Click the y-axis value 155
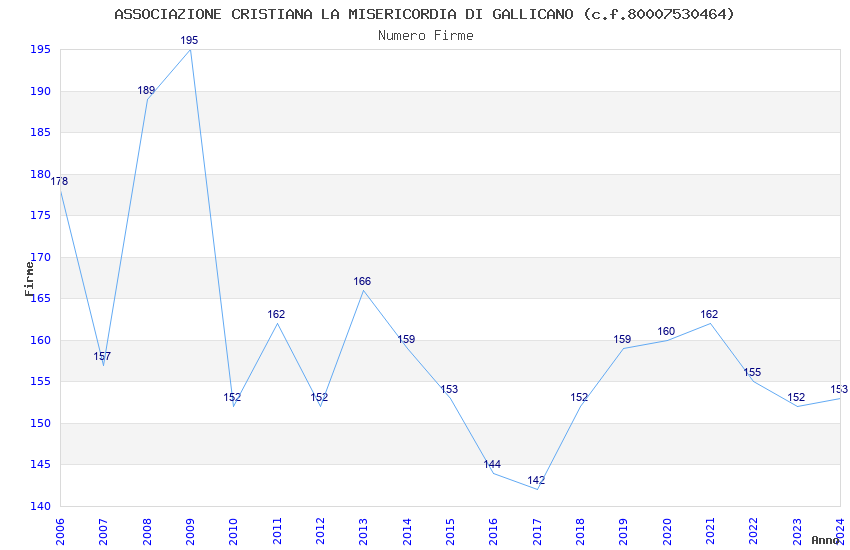This screenshot has width=850, height=550. 41,381
